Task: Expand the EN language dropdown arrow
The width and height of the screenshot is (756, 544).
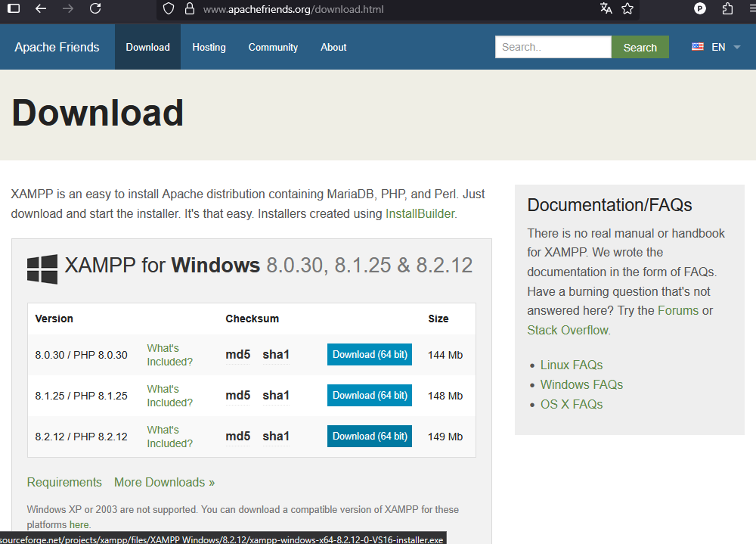Action: [736, 48]
